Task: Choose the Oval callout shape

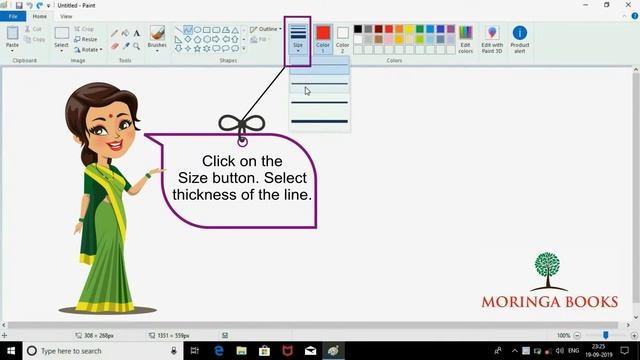Action: [225, 49]
